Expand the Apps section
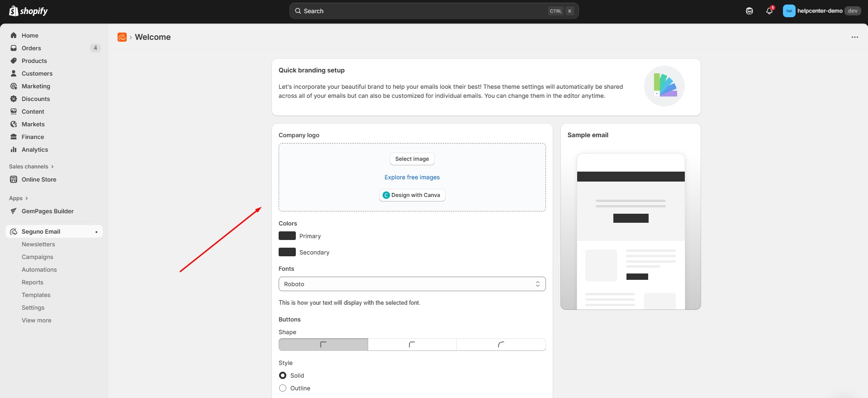The height and width of the screenshot is (398, 868). click(19, 198)
